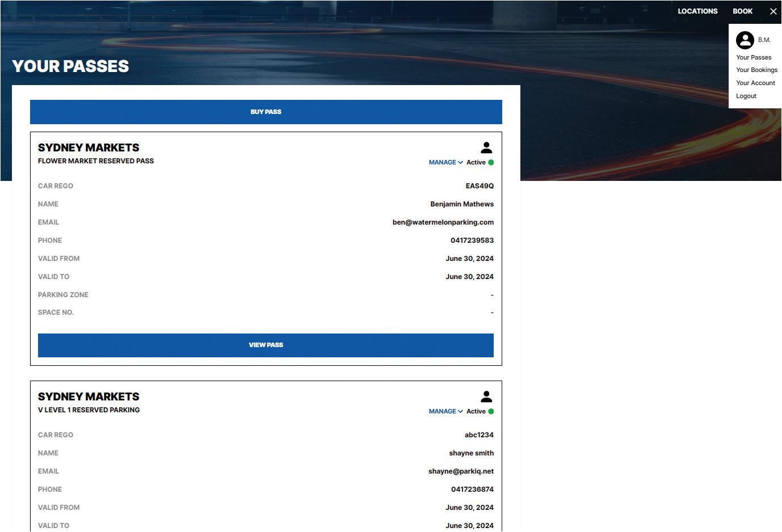Click the name Benjamin Mathews

462,204
